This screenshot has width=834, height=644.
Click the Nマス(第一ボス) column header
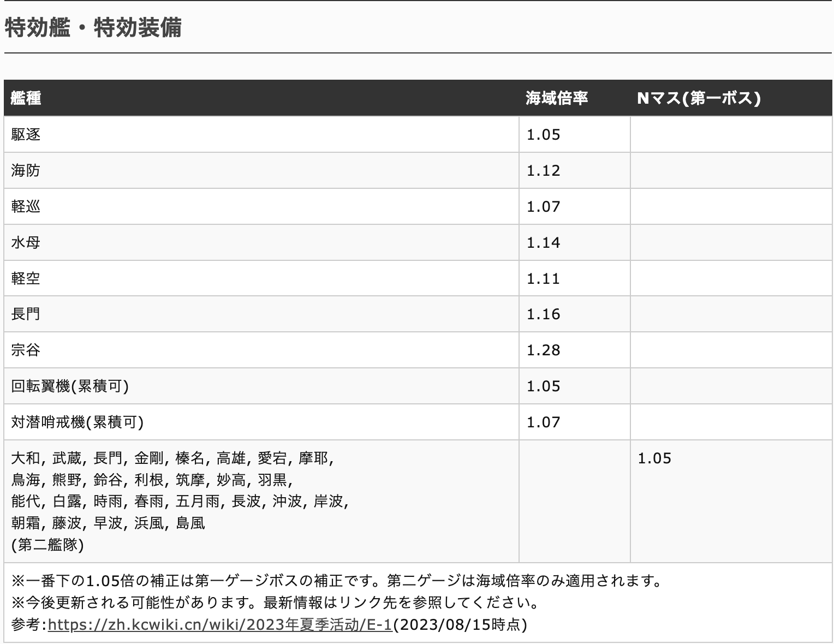(x=699, y=98)
